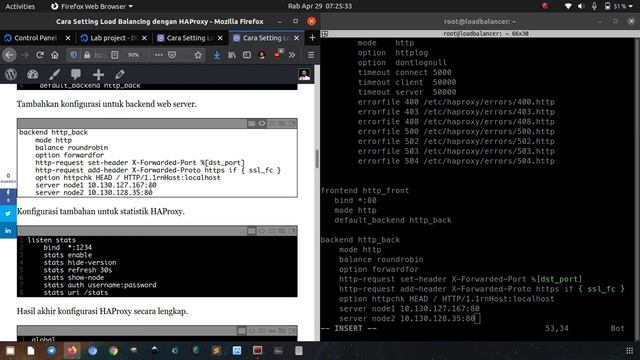The height and width of the screenshot is (360, 640).
Task: Toggle reader view in address bar
Action: (115, 55)
